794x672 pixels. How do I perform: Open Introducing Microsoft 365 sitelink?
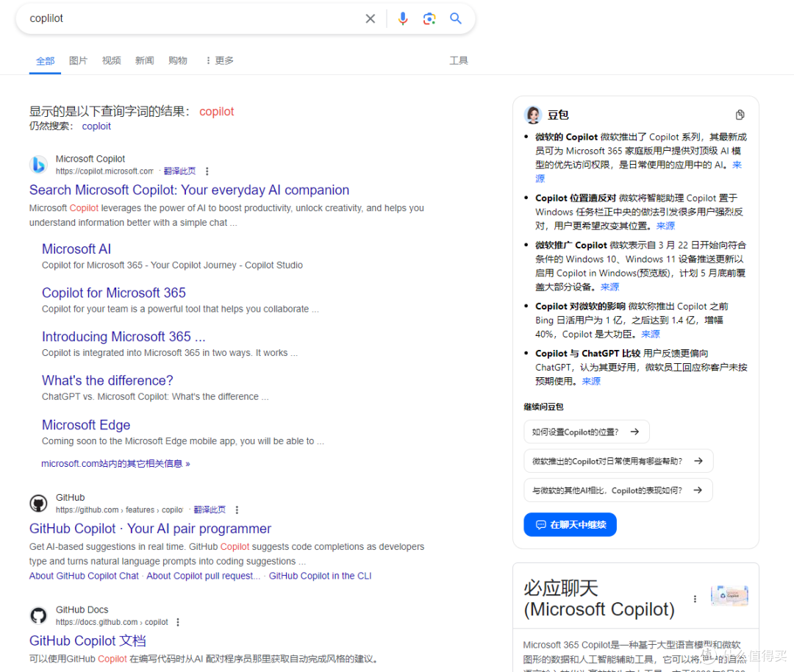[x=124, y=337]
